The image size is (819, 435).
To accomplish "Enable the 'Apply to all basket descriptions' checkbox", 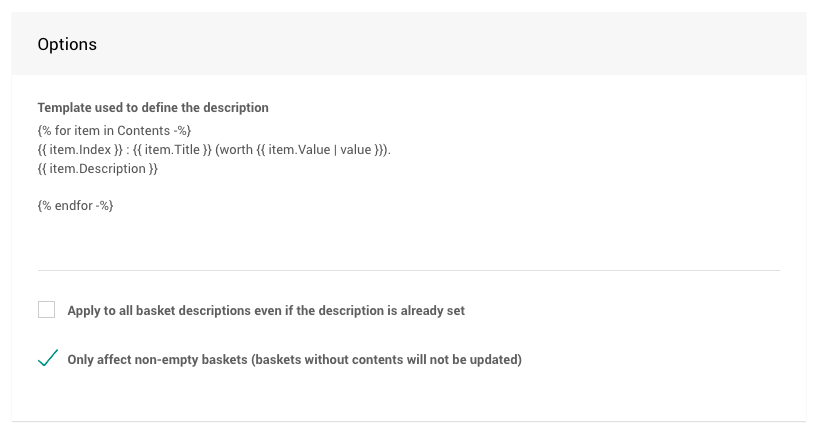I will click(x=47, y=310).
